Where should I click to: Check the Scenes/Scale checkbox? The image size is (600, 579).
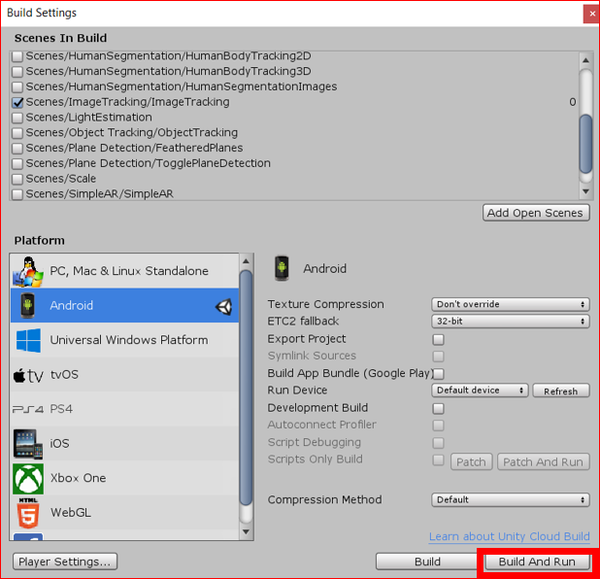[x=17, y=179]
